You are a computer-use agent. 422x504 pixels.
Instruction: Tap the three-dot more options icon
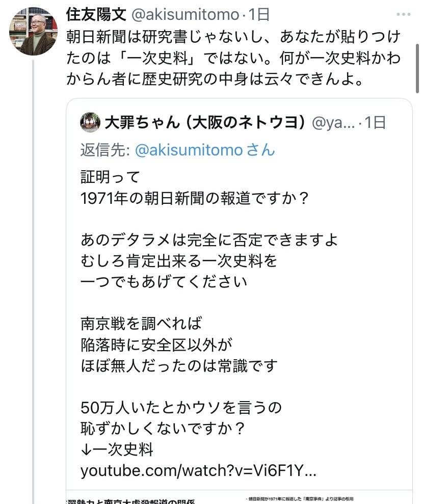(403, 14)
